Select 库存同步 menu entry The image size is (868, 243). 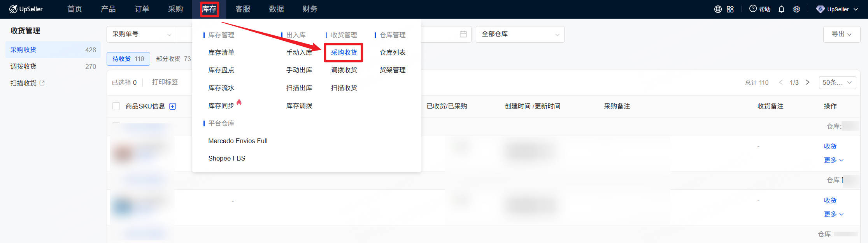coord(221,106)
